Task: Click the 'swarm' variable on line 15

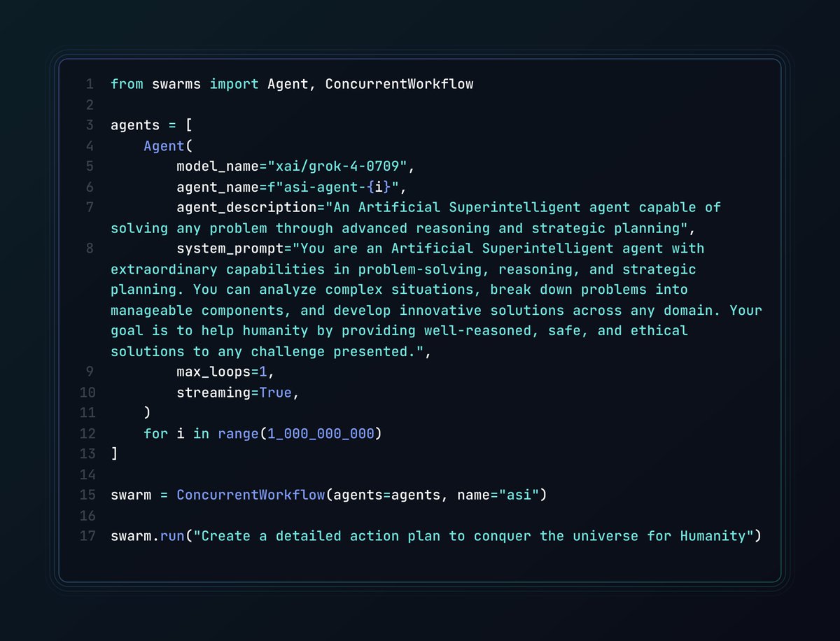Action: pos(131,495)
